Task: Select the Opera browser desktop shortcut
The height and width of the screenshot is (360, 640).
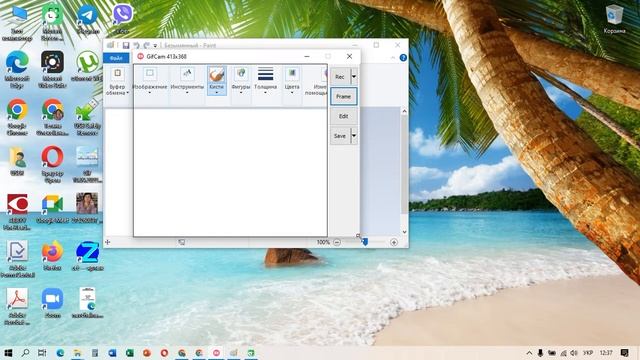Action: pos(52,164)
